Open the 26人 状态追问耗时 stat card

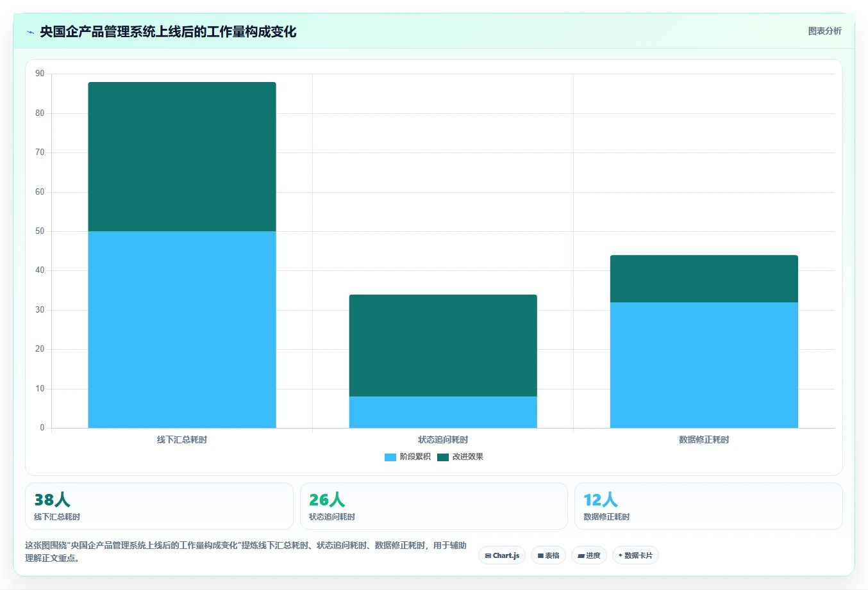[434, 506]
